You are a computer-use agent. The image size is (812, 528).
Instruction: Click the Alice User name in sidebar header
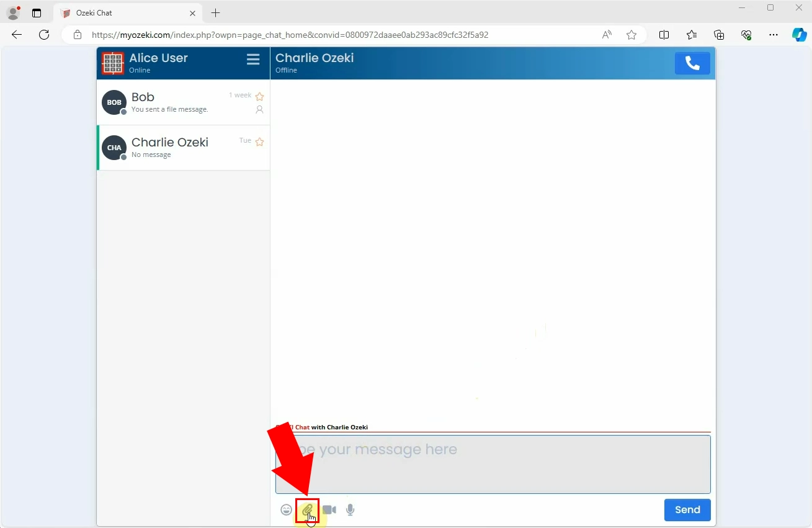click(158, 58)
